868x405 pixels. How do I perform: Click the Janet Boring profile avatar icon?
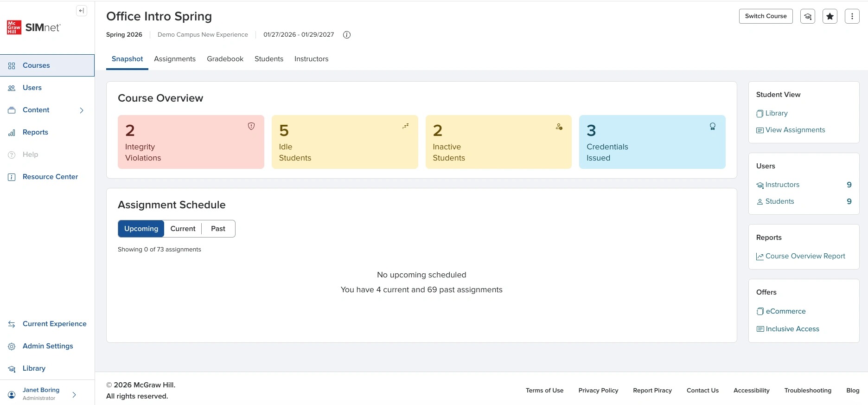tap(12, 395)
